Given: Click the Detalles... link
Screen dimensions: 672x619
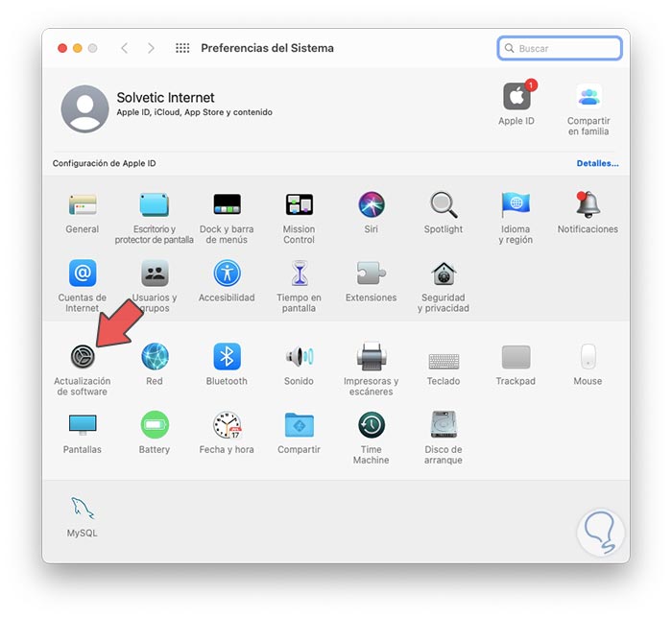Looking at the screenshot, I should pos(597,163).
